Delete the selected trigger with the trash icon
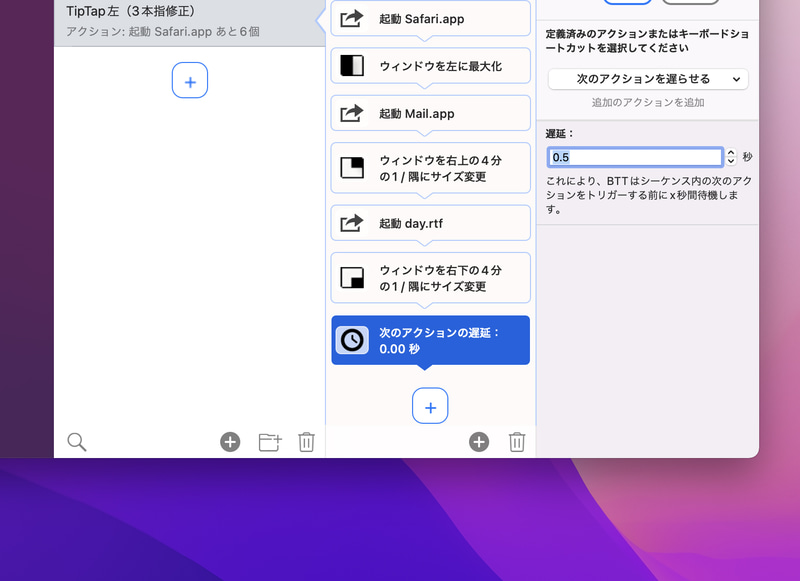 pyautogui.click(x=306, y=442)
